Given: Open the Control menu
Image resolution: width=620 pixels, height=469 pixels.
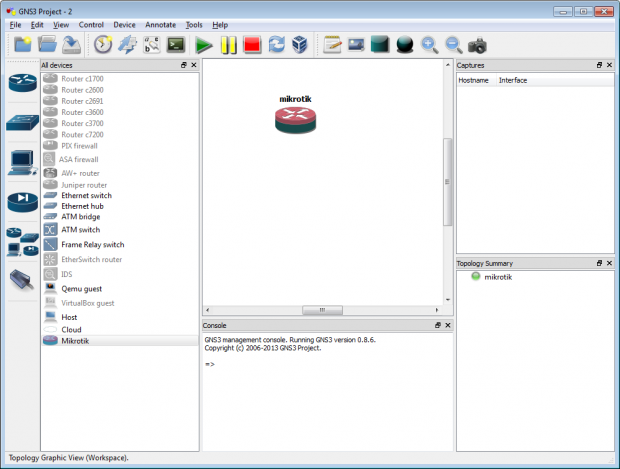Looking at the screenshot, I should pyautogui.click(x=91, y=25).
